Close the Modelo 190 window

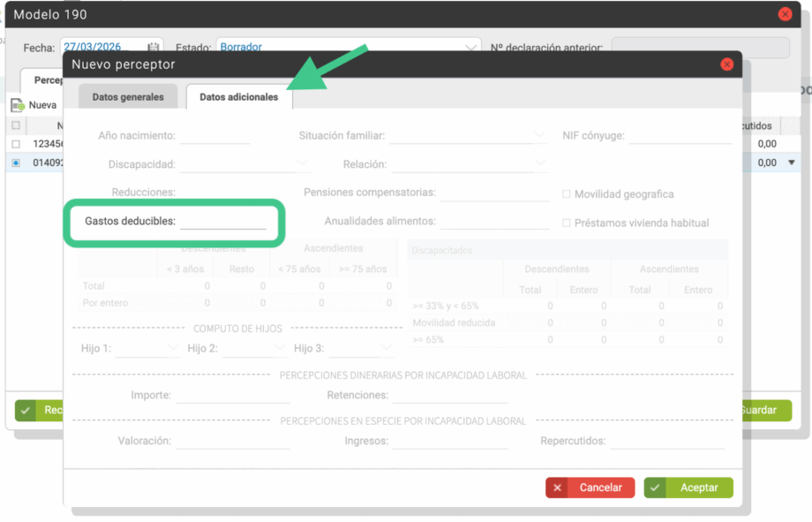tap(785, 14)
